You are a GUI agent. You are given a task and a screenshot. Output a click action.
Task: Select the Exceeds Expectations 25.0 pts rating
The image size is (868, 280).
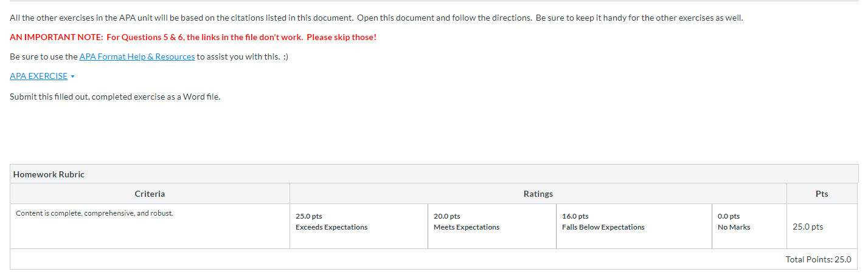[331, 222]
